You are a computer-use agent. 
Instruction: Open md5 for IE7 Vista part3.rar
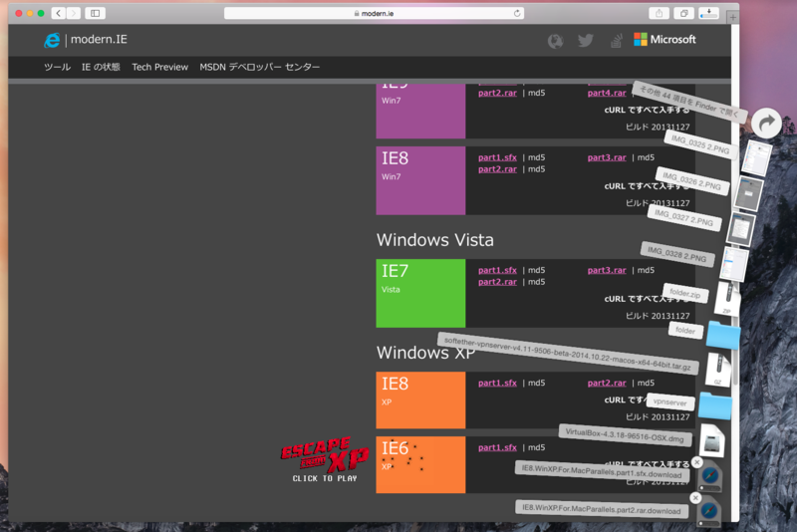point(646,270)
